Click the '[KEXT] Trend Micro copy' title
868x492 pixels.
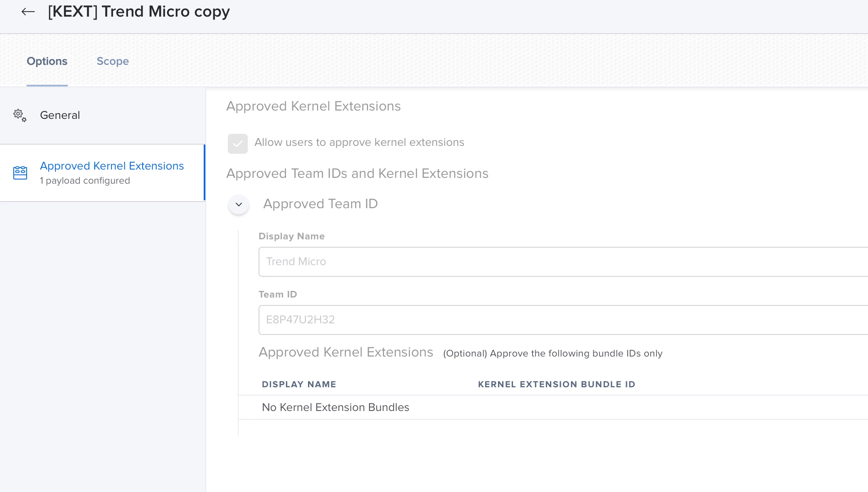139,12
